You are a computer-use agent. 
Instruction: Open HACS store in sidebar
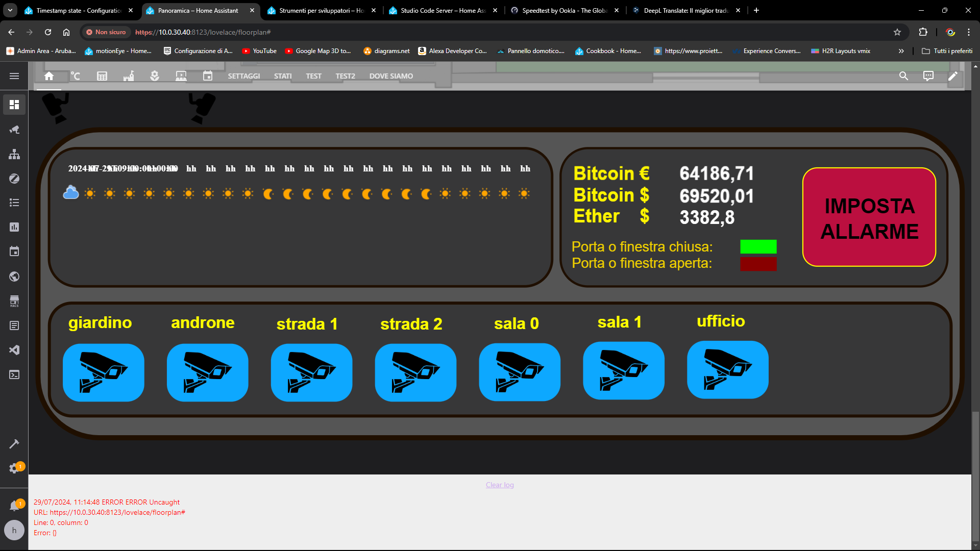pos(14,301)
